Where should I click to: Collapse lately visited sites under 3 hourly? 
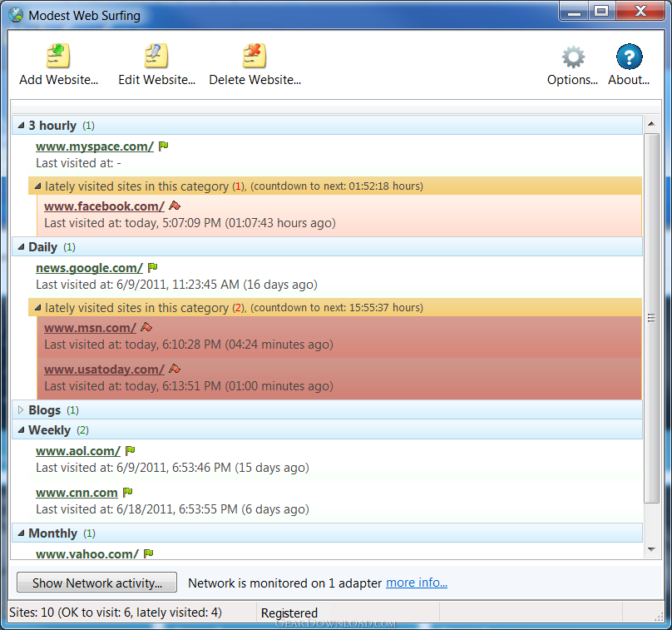pos(37,186)
